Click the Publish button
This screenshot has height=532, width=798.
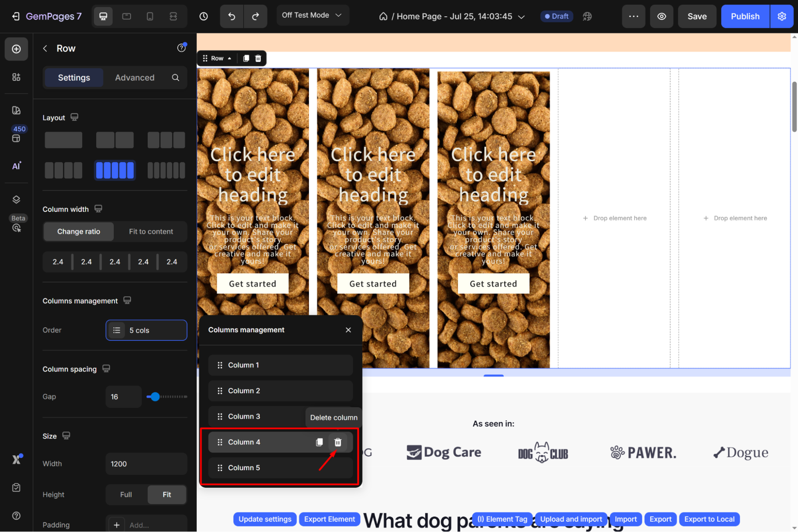pos(745,16)
